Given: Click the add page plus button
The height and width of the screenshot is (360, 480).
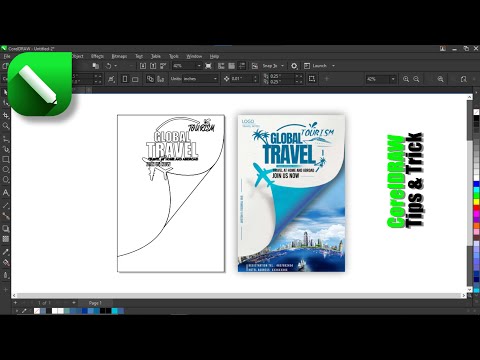Looking at the screenshot, I should pyautogui.click(x=15, y=303).
